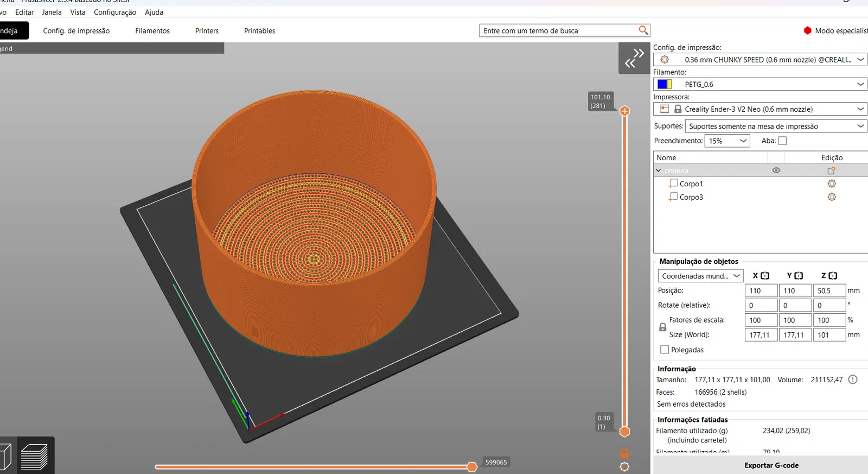Viewport: 868px width, 474px height.
Task: Open the Filamentos tab
Action: (x=152, y=31)
